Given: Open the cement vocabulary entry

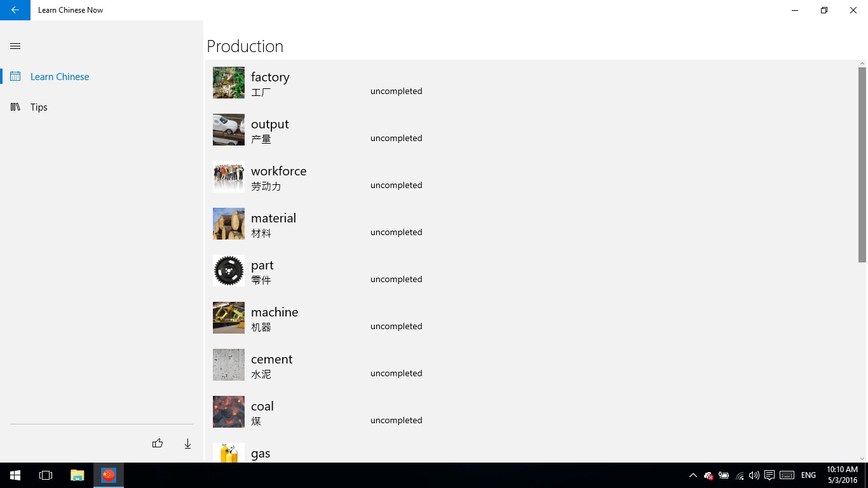Looking at the screenshot, I should tap(531, 365).
